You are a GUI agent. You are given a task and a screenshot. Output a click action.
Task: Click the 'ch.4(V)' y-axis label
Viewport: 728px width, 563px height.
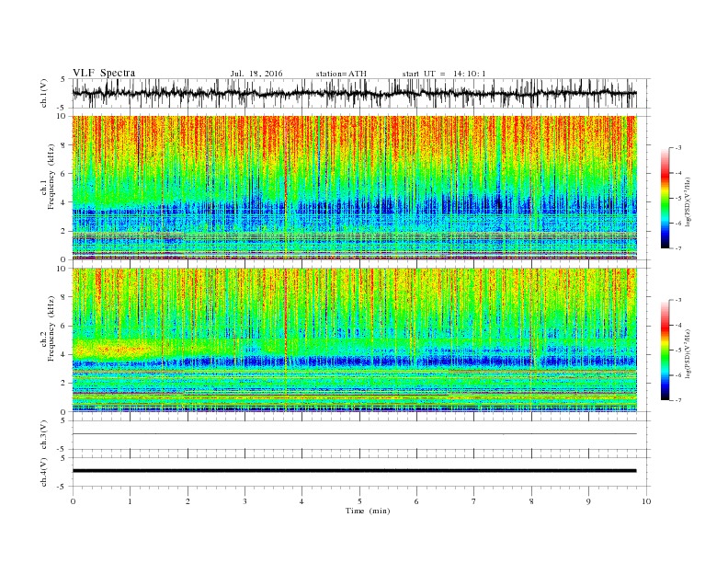(44, 472)
